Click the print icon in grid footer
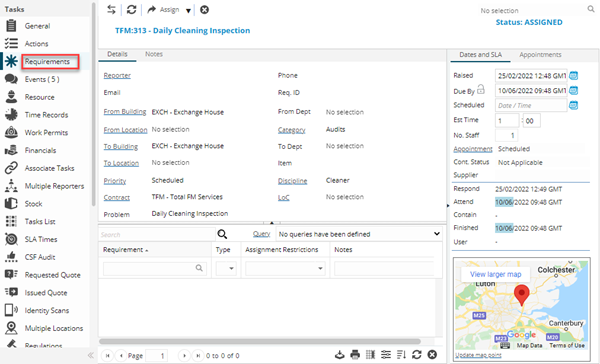Viewport: 600px width, 364px height. (x=355, y=355)
